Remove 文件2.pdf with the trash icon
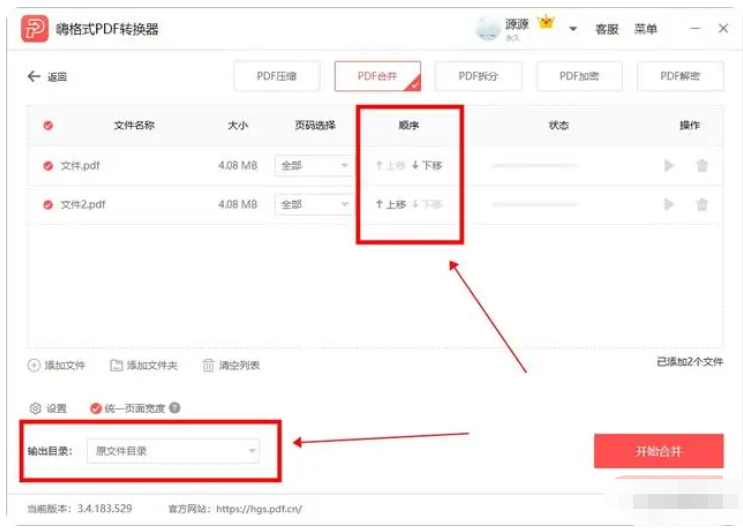 click(x=702, y=204)
